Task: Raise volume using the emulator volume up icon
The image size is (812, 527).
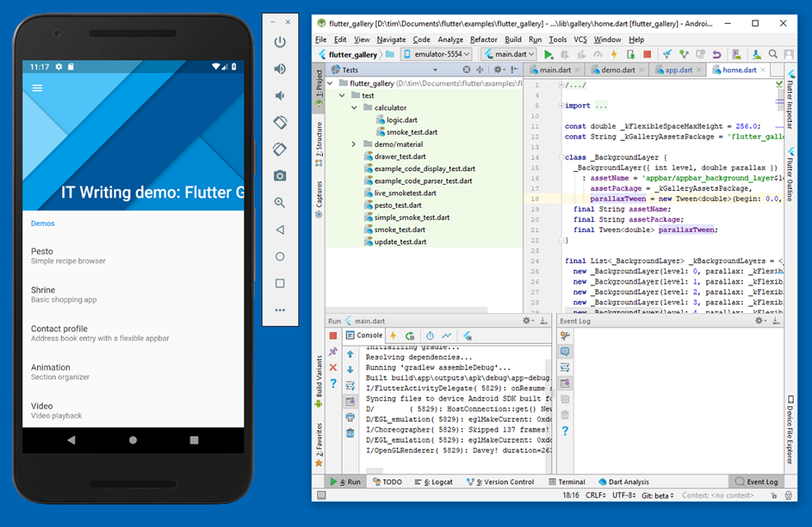Action: (280, 69)
